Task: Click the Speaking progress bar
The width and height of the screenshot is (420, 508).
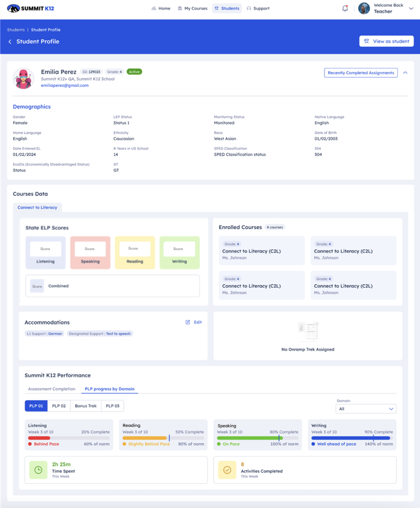Action: point(258,438)
